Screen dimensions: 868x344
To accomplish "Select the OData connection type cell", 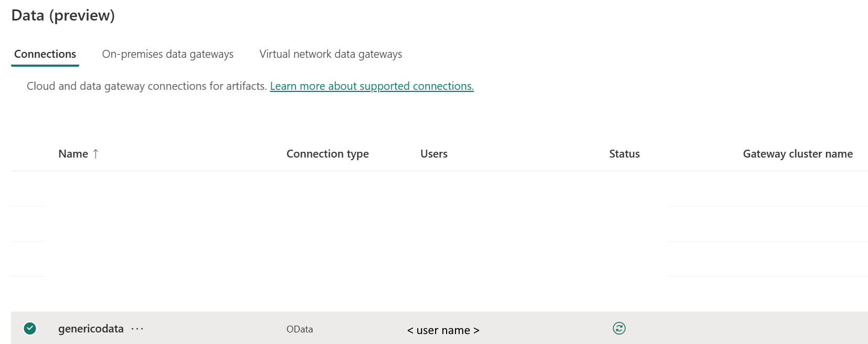I will [x=300, y=329].
